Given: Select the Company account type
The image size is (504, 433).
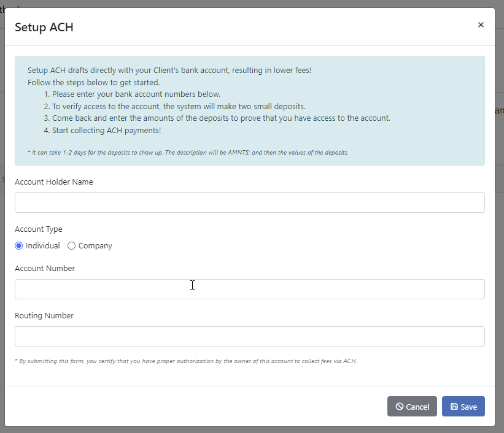Looking at the screenshot, I should [x=71, y=246].
